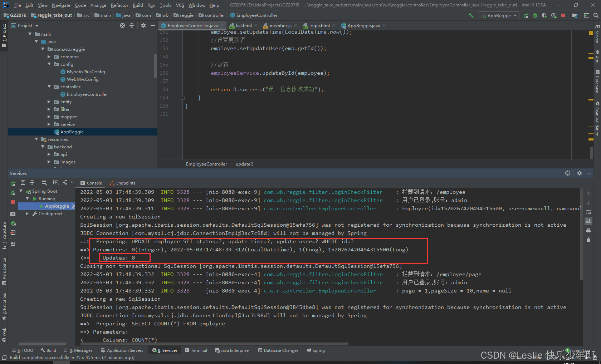Toggle scroll to end of console
The height and width of the screenshot is (364, 601).
[588, 221]
